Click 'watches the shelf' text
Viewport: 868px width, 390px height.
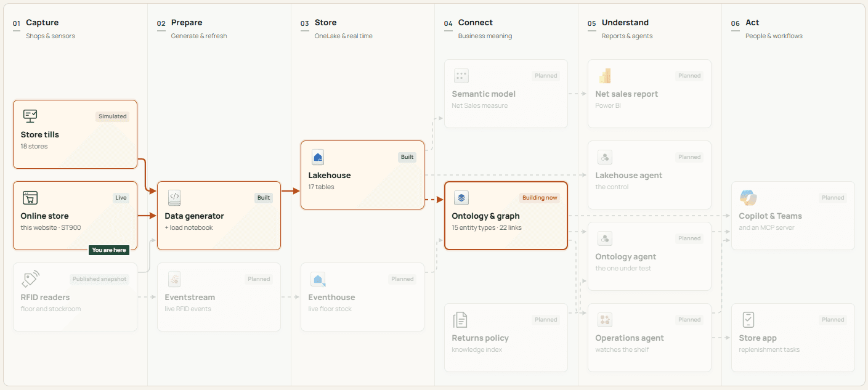[x=622, y=349]
